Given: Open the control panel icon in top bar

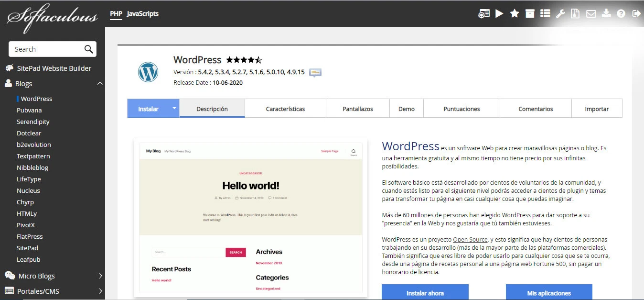Looking at the screenshot, I should point(484,14).
